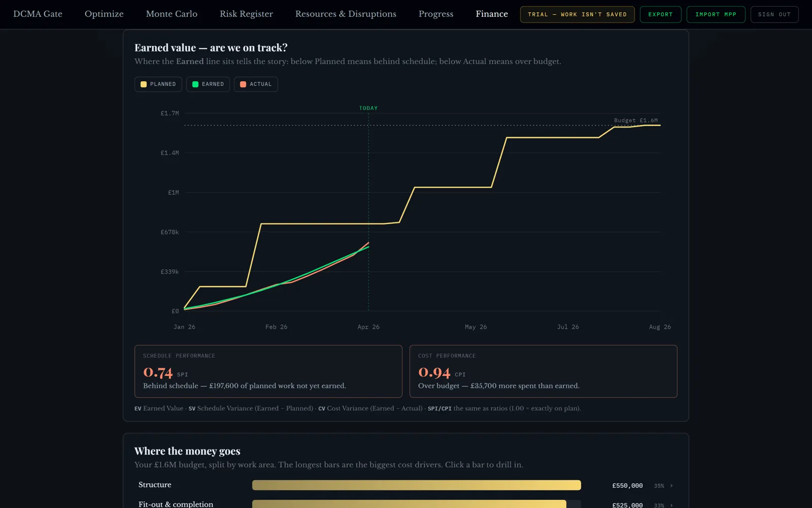Image resolution: width=812 pixels, height=508 pixels.
Task: Click the TODAY marker on the chart
Action: point(368,108)
